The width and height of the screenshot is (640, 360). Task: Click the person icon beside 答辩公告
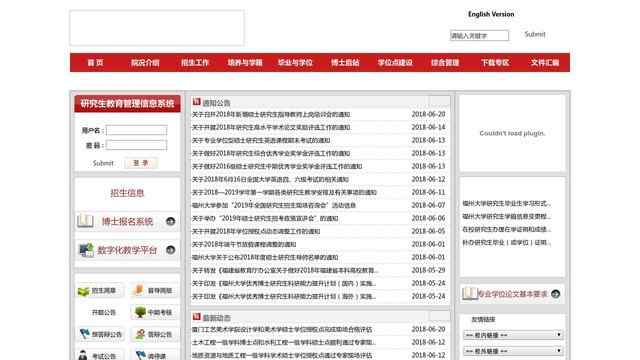pyautogui.click(x=140, y=334)
